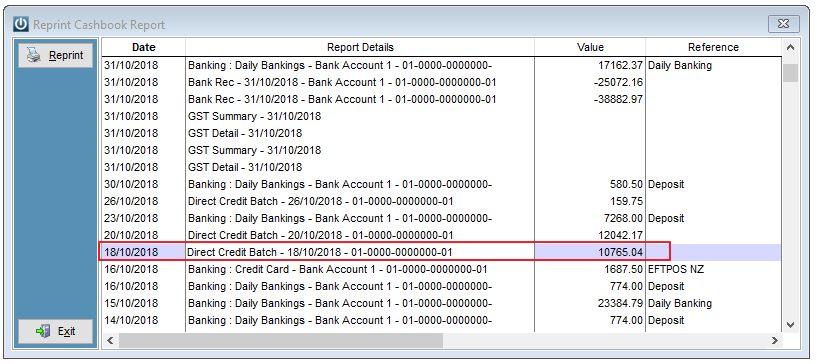Click the vertical scrollbar down arrow
This screenshot has width=817, height=364.
[790, 324]
